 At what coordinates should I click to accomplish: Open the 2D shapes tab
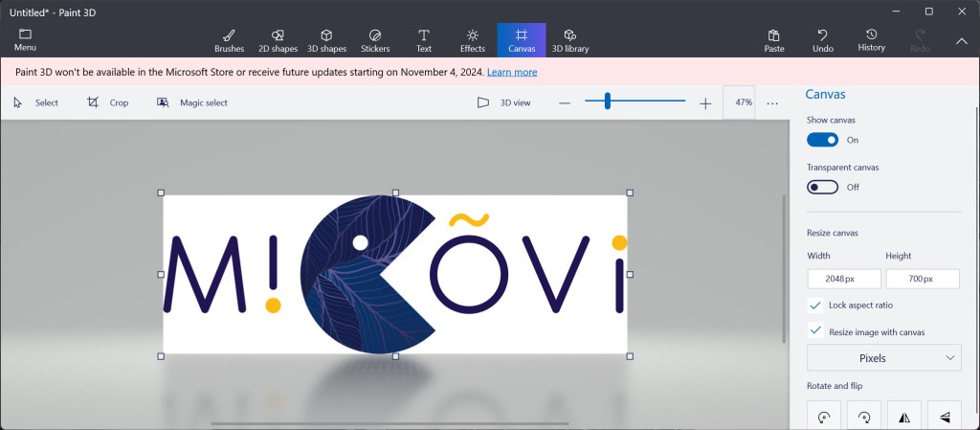pyautogui.click(x=278, y=40)
